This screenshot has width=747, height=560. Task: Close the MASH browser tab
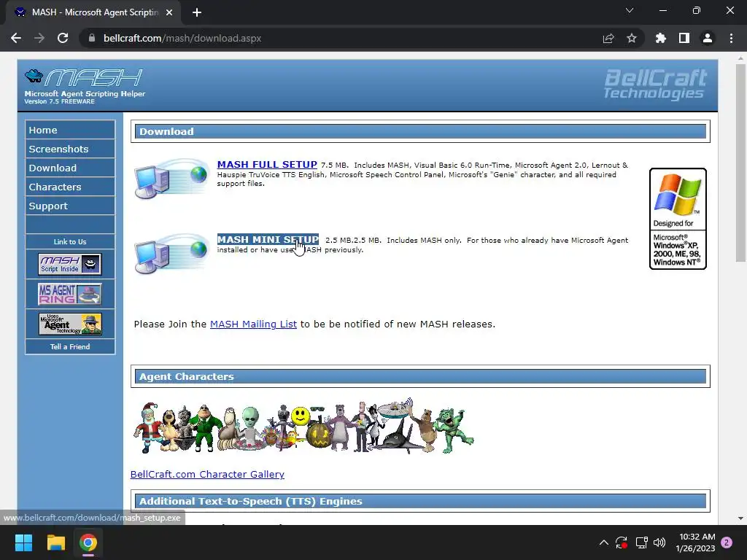point(169,12)
